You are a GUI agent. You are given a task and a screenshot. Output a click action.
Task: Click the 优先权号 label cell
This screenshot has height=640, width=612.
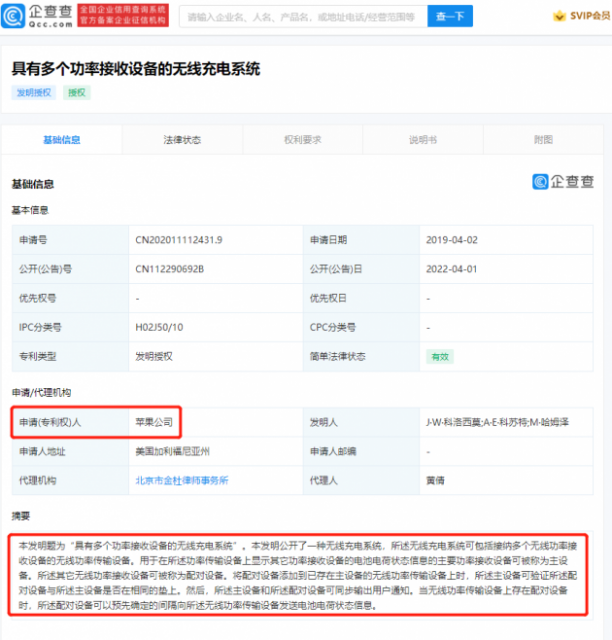tap(71, 298)
